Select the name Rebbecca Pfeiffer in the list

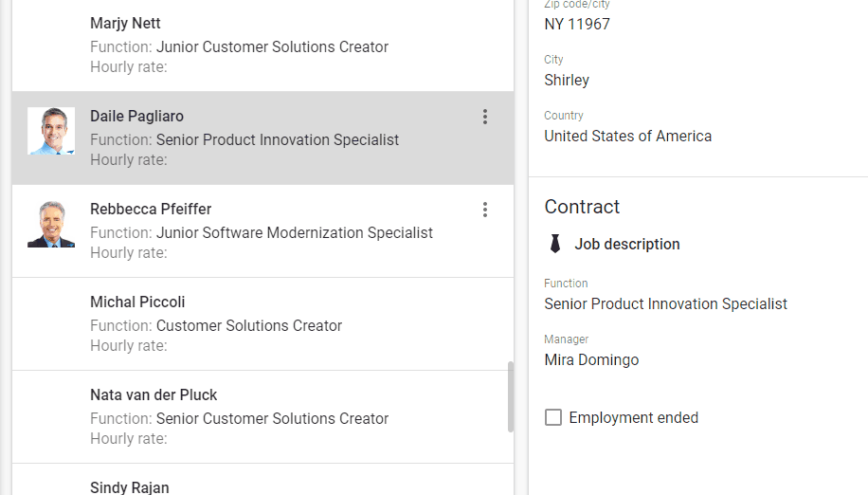pyautogui.click(x=151, y=210)
